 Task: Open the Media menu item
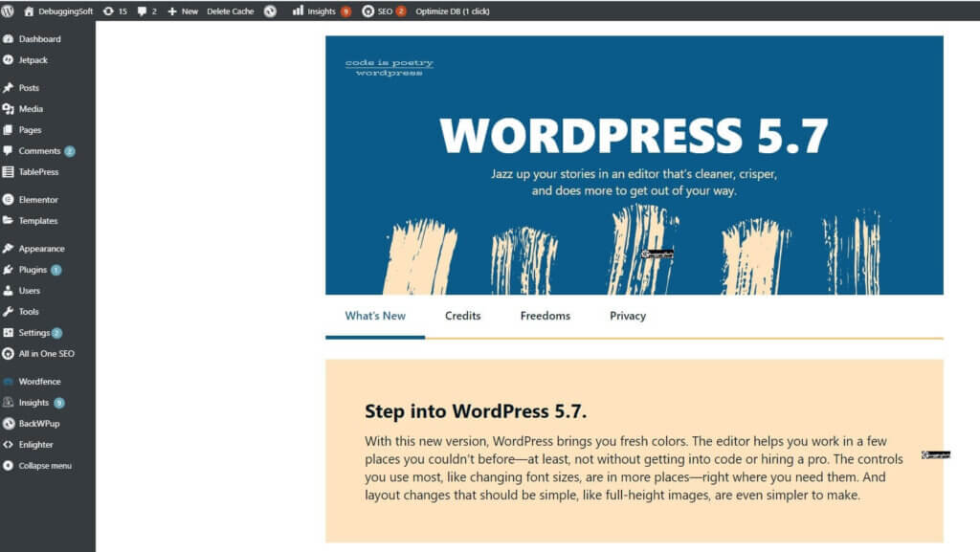(x=31, y=109)
